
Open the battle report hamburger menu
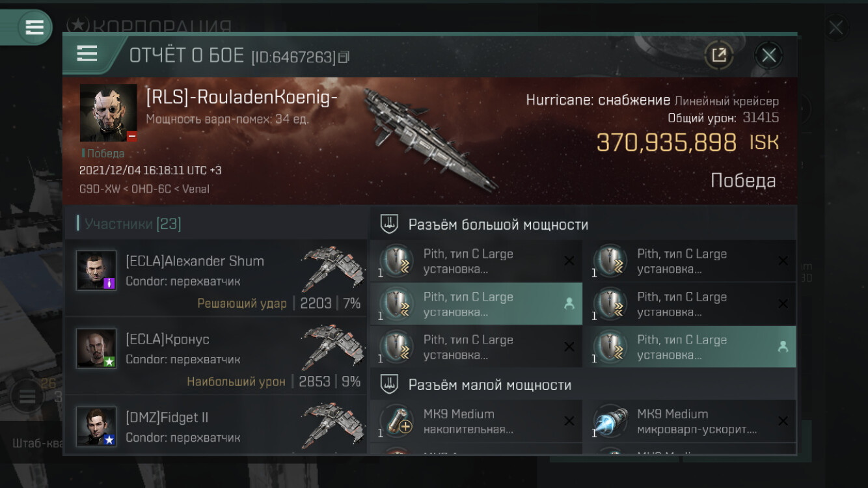(87, 54)
